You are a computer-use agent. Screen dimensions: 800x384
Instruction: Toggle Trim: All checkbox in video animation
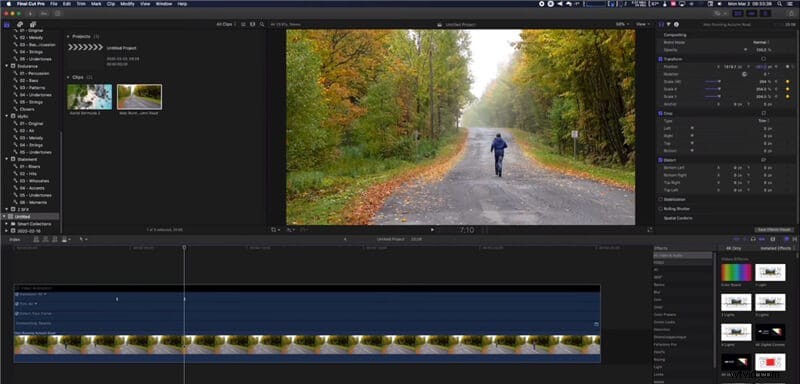coord(17,304)
